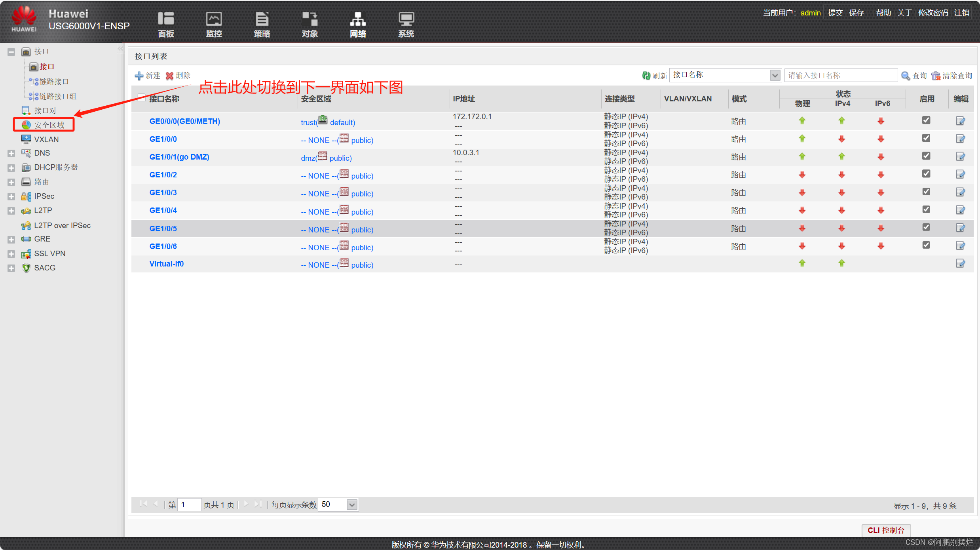Click the 删除 delete icon
The height and width of the screenshot is (550, 980).
[170, 76]
